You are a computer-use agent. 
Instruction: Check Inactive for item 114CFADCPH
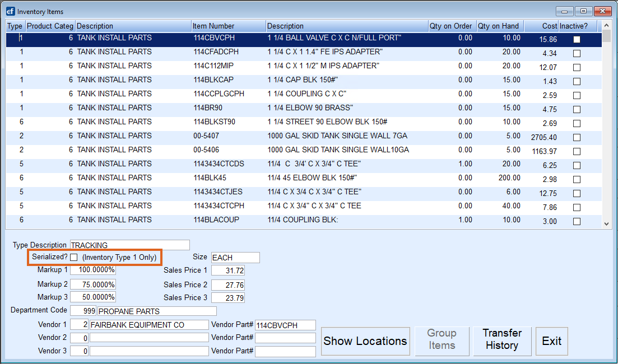[577, 53]
